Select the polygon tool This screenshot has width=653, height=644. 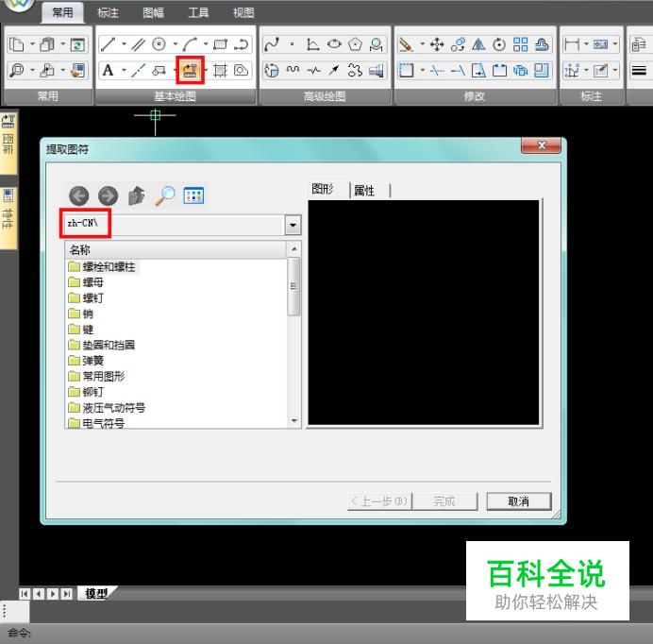(355, 44)
